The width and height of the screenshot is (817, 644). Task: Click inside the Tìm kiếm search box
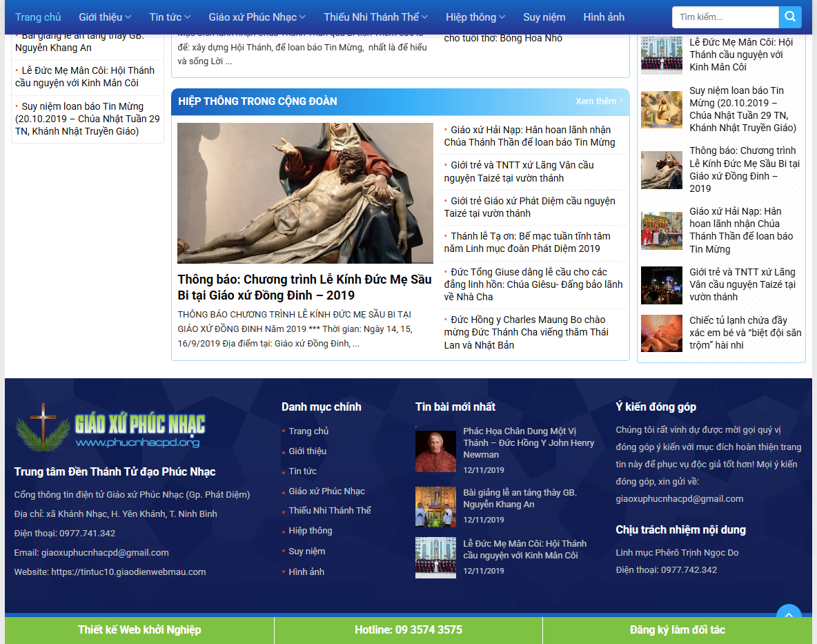tap(725, 17)
